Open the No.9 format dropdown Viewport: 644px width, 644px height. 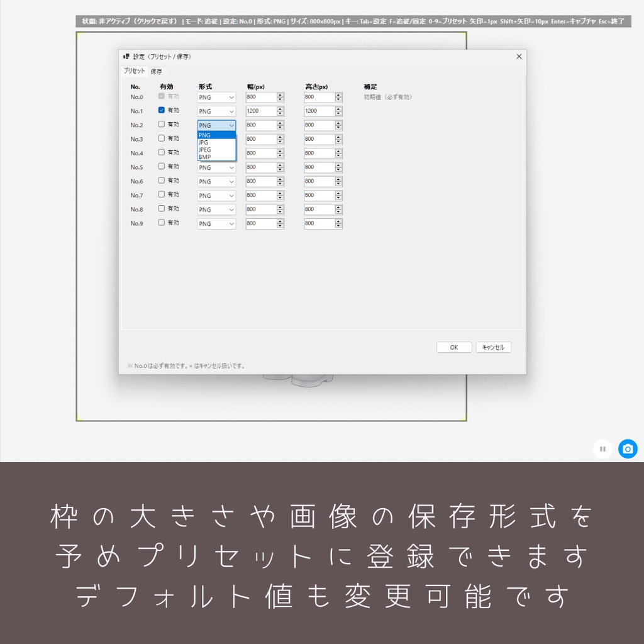(216, 223)
